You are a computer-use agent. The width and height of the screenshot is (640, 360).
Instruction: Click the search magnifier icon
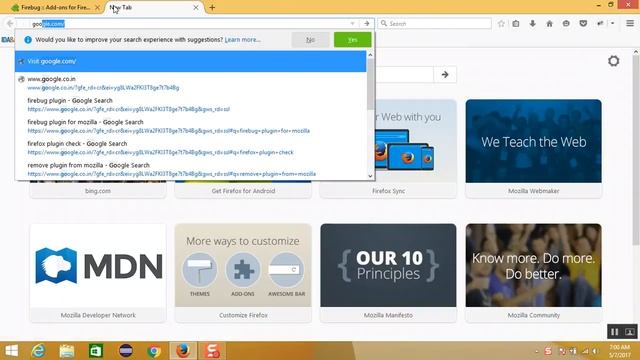coord(384,24)
